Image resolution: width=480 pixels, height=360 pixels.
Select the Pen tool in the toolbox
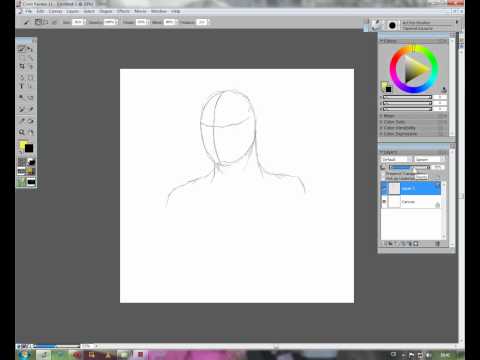pyautogui.click(x=22, y=77)
